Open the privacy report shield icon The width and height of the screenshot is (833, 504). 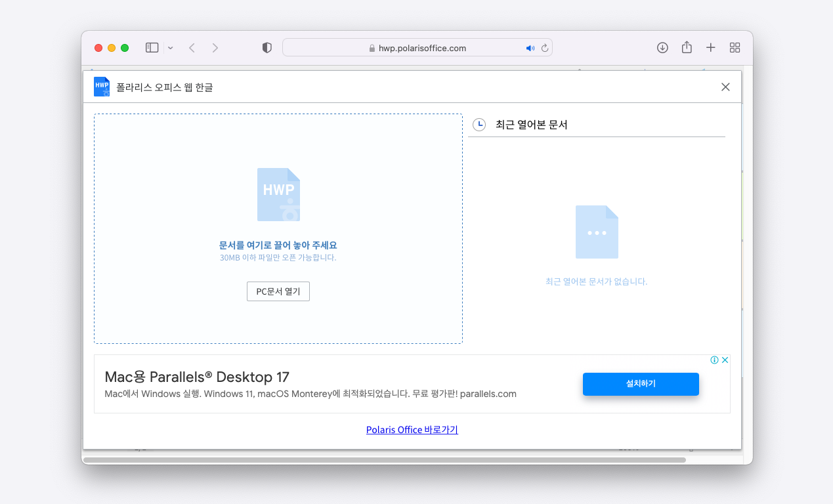pyautogui.click(x=267, y=48)
